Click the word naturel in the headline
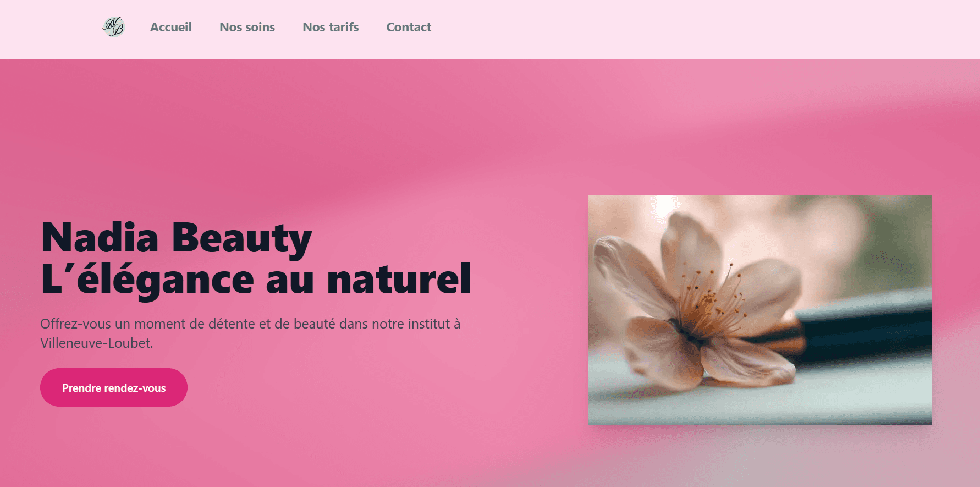This screenshot has height=487, width=980. 399,280
